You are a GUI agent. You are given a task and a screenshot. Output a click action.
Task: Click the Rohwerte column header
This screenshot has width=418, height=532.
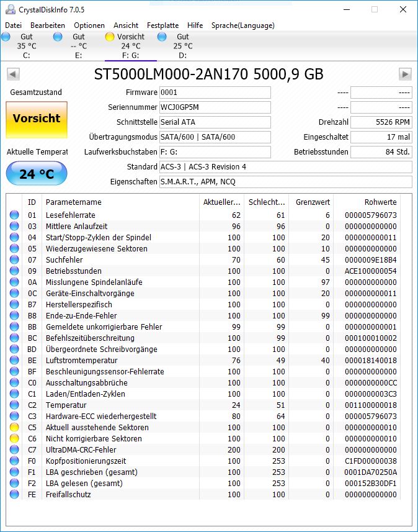pyautogui.click(x=367, y=202)
